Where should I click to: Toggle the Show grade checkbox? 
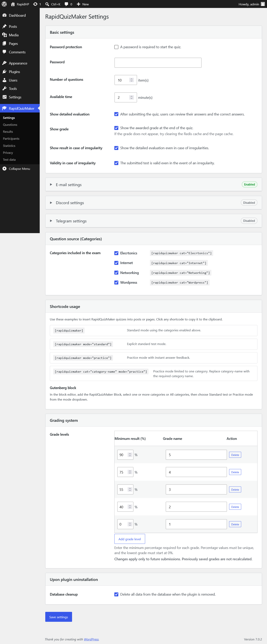[116, 128]
